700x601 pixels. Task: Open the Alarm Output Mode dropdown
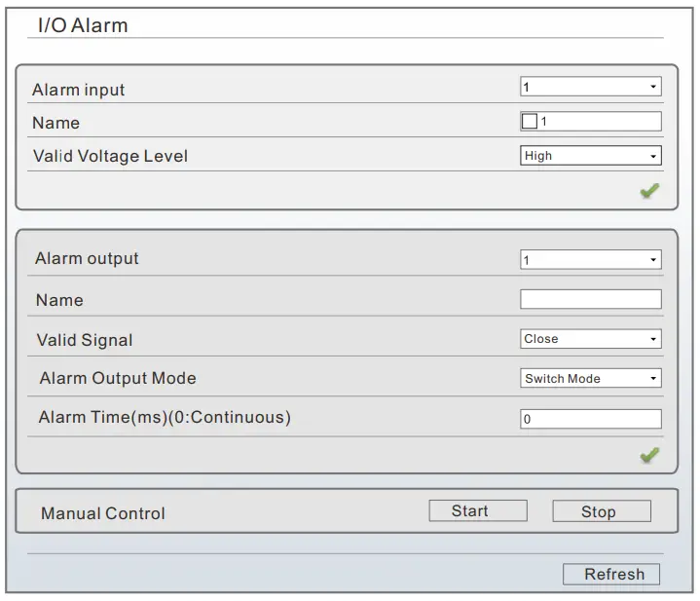591,378
